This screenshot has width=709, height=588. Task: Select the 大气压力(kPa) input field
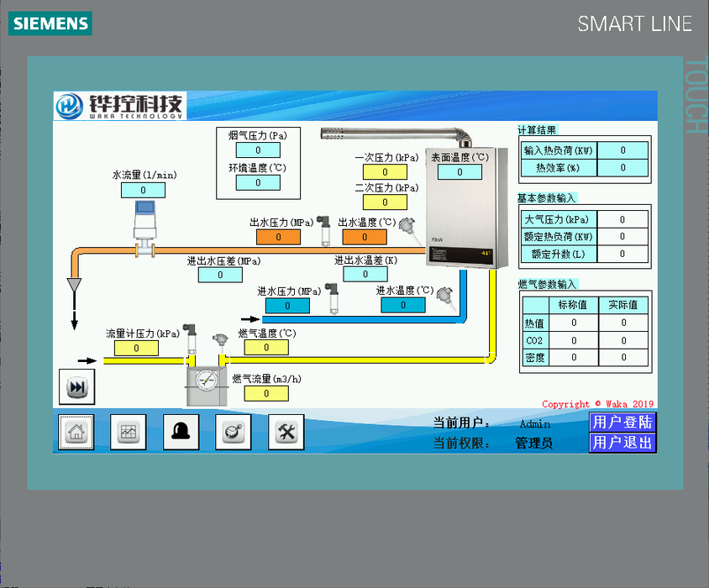pos(622,220)
